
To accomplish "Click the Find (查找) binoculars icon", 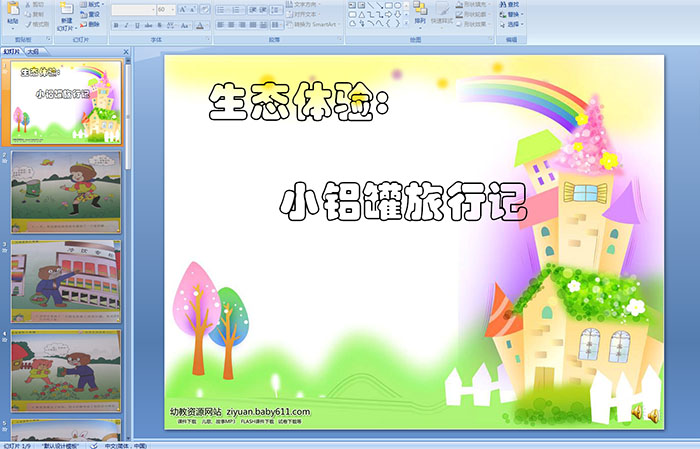I will [501, 5].
